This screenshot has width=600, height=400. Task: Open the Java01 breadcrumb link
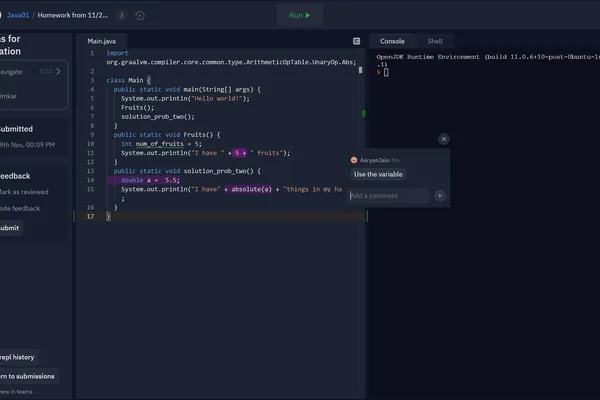tap(18, 15)
